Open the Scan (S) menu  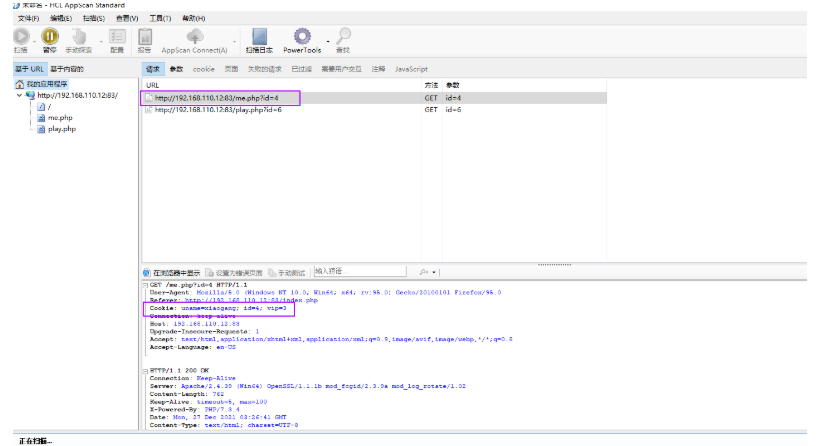[94, 18]
